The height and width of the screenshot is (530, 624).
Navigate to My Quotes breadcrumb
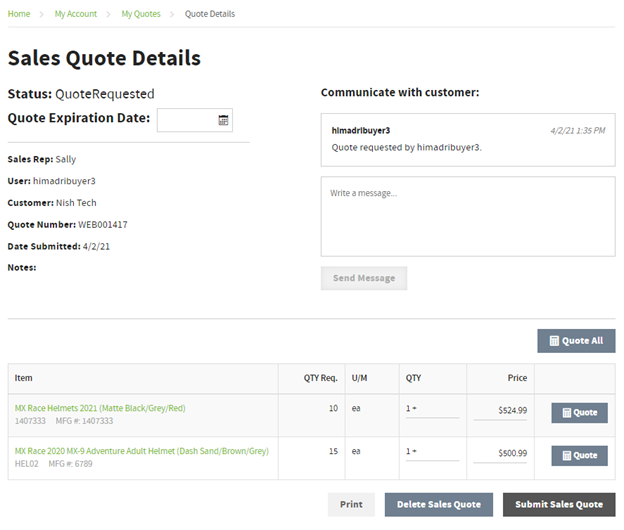click(x=141, y=14)
